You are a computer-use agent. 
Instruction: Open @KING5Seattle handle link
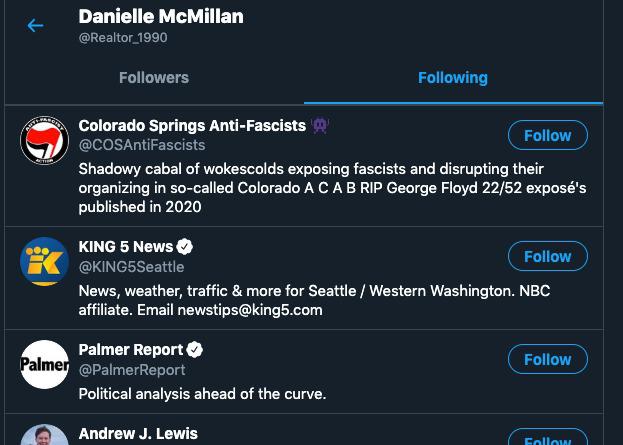[x=131, y=267]
